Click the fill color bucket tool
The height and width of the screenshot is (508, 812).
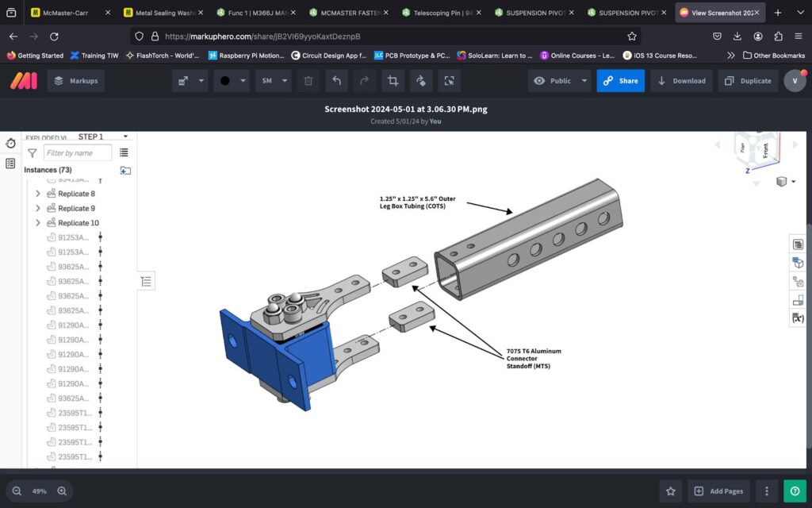pyautogui.click(x=421, y=81)
